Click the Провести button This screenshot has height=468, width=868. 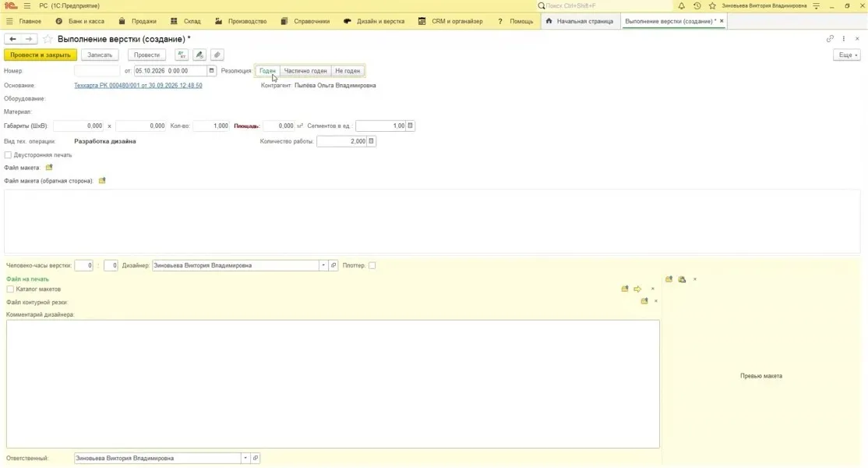146,55
